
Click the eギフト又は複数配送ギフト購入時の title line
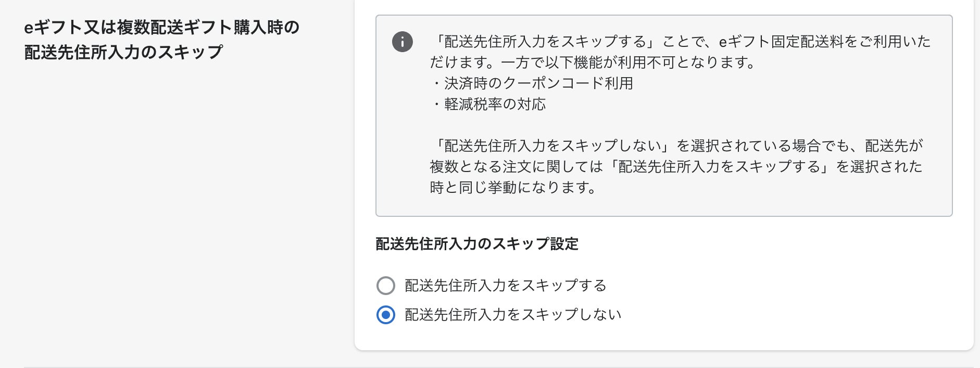click(x=161, y=27)
